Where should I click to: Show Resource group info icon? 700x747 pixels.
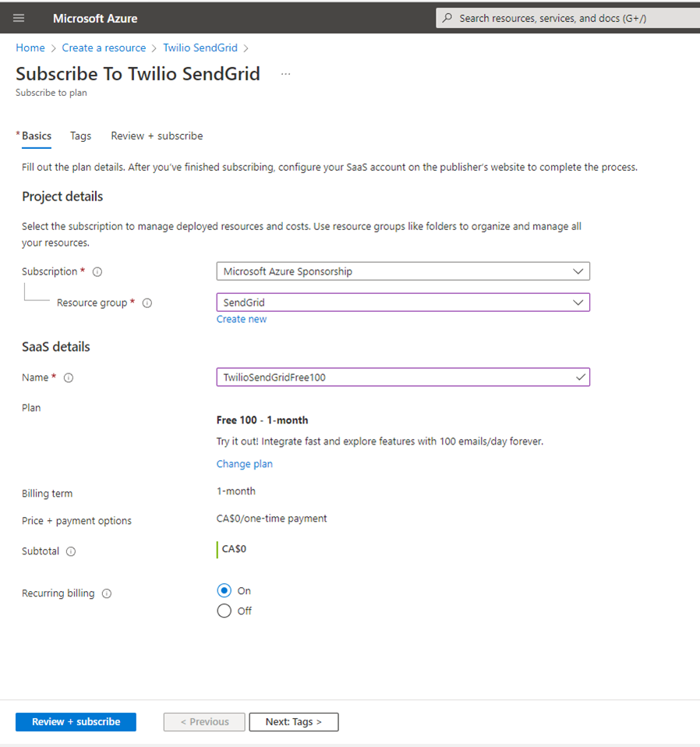coord(147,303)
